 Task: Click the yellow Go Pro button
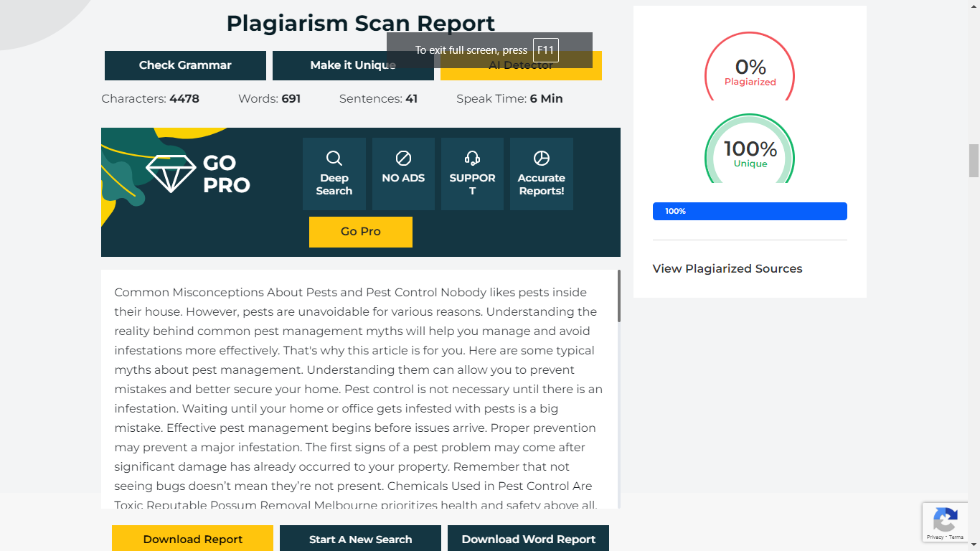pyautogui.click(x=361, y=232)
